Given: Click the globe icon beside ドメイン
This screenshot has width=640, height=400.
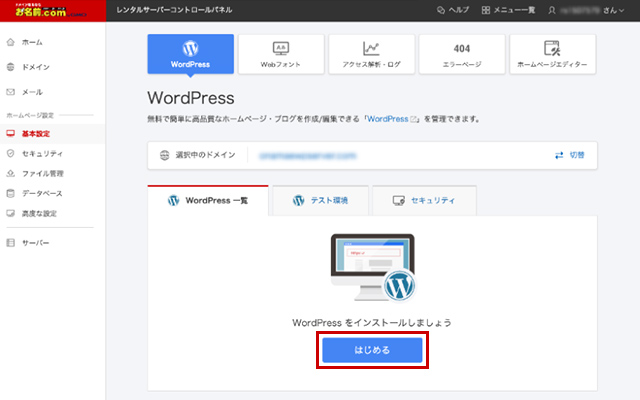Looking at the screenshot, I should coord(11,67).
